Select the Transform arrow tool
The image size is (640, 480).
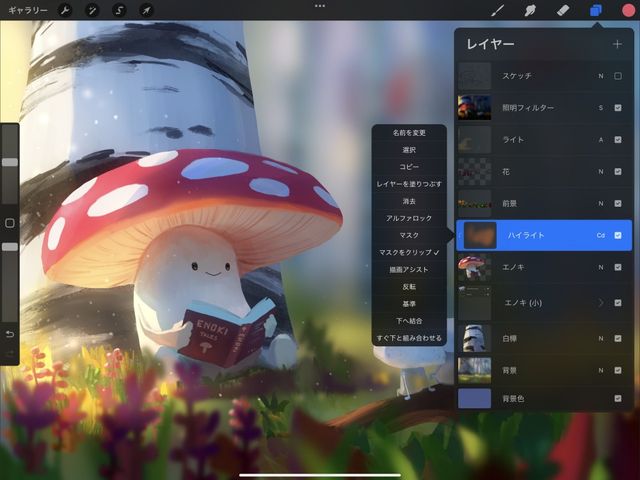[146, 10]
